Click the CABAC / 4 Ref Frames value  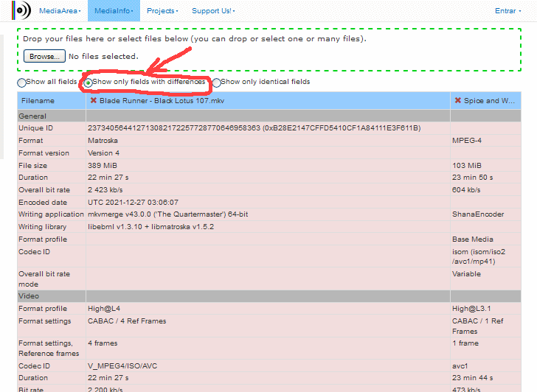[x=127, y=321]
